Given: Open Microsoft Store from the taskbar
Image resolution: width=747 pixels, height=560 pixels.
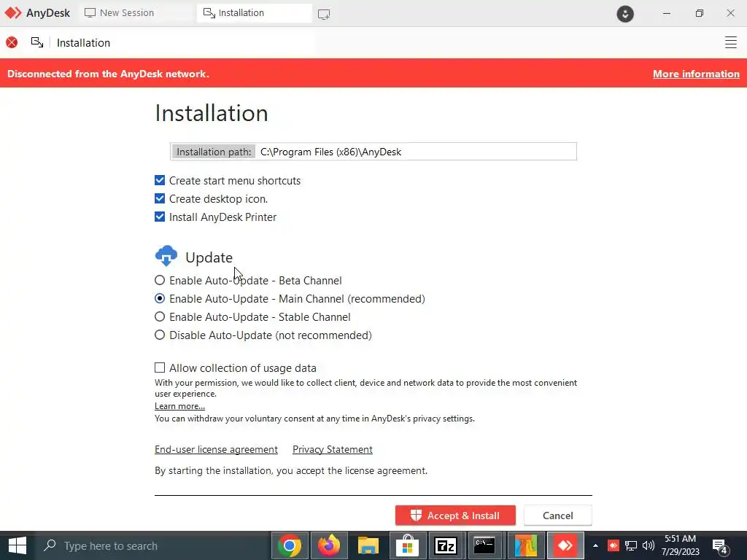Looking at the screenshot, I should pos(407,545).
